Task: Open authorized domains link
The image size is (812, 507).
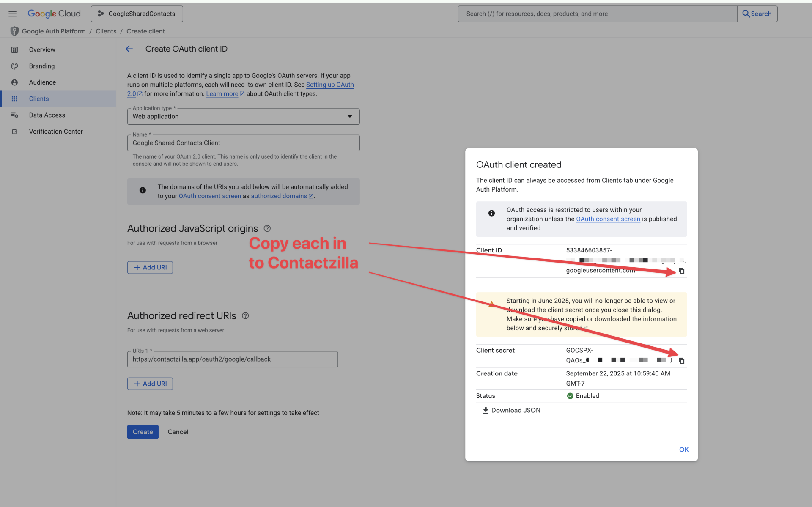Action: 279,196
